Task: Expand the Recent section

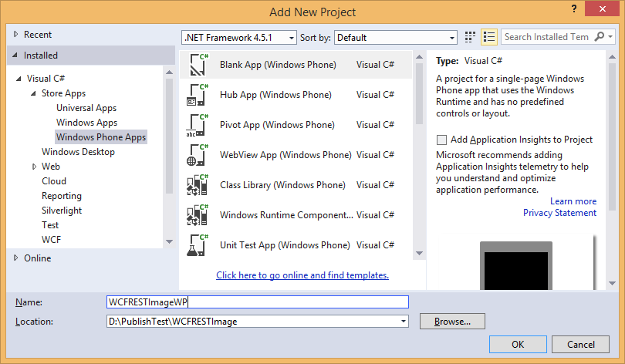Action: tap(15, 34)
